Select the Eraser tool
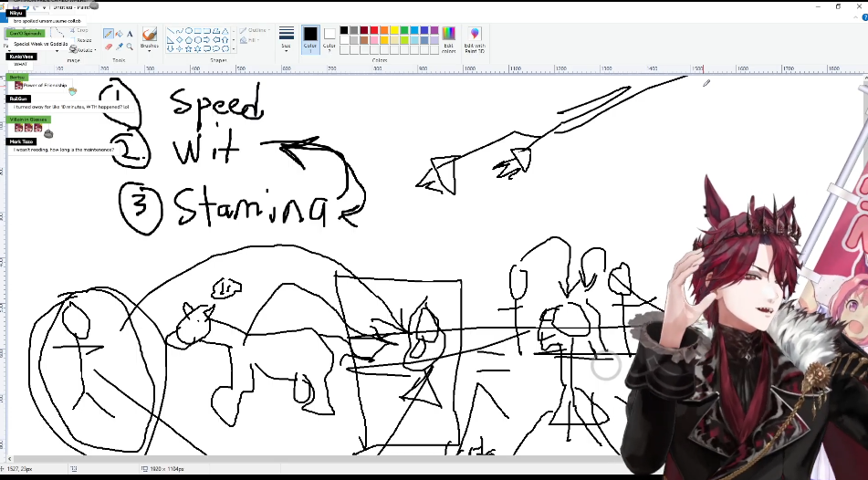 coord(109,47)
